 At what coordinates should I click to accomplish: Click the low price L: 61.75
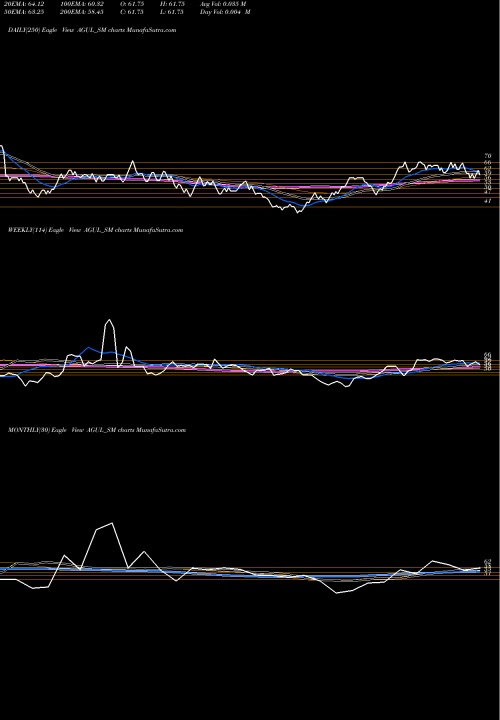point(172,12)
